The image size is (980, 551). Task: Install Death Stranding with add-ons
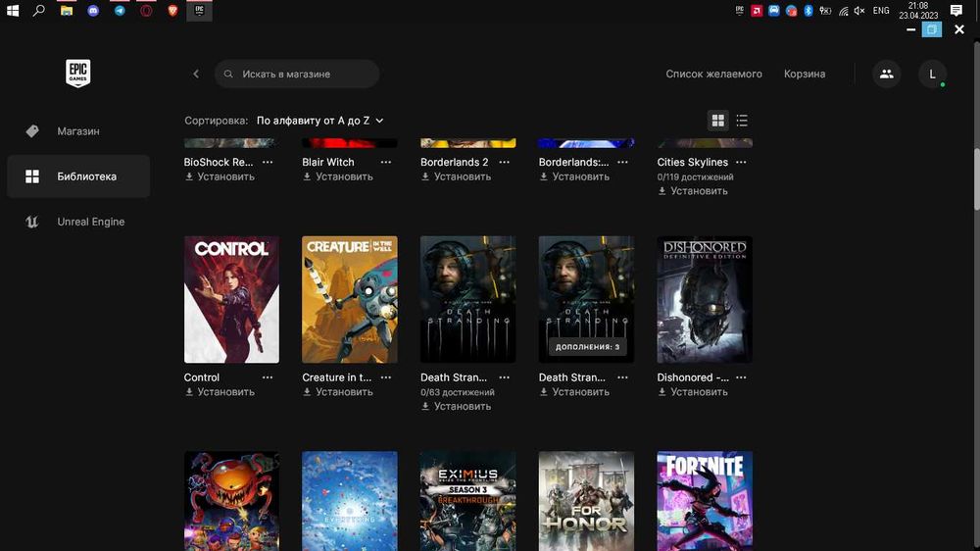[x=575, y=392]
